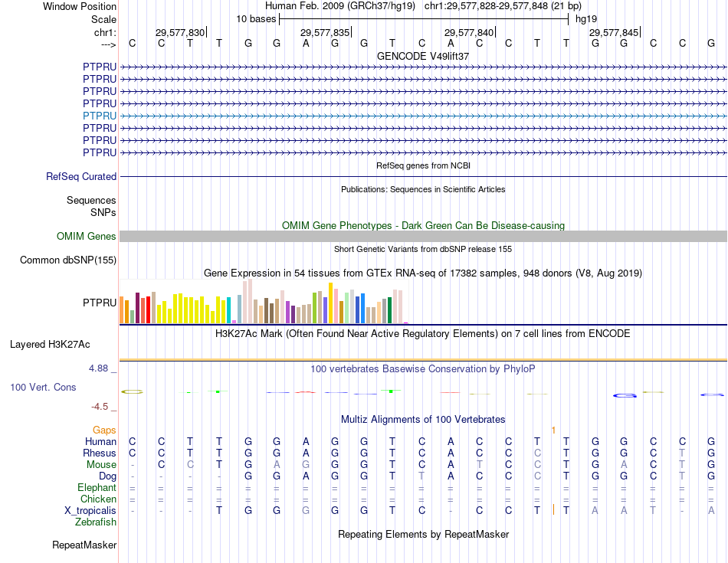728x563 pixels.
Task: Open the RepeatMasker track label
Action: [84, 545]
